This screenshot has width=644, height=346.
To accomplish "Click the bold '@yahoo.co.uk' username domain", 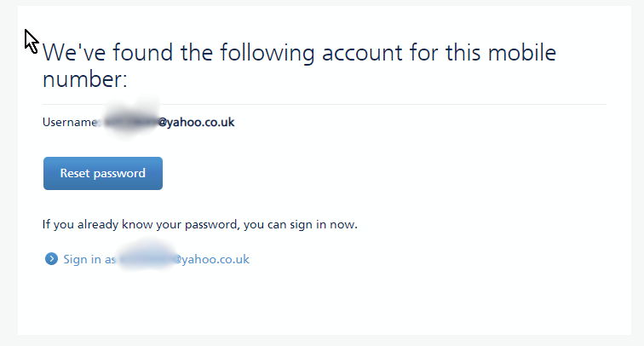I will pos(197,123).
